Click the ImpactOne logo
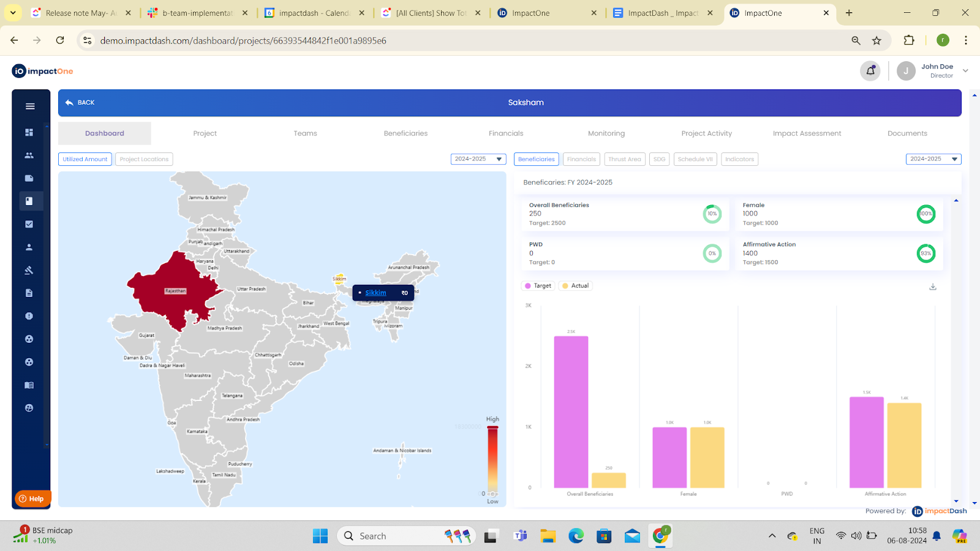The width and height of the screenshot is (980, 551). (x=43, y=71)
